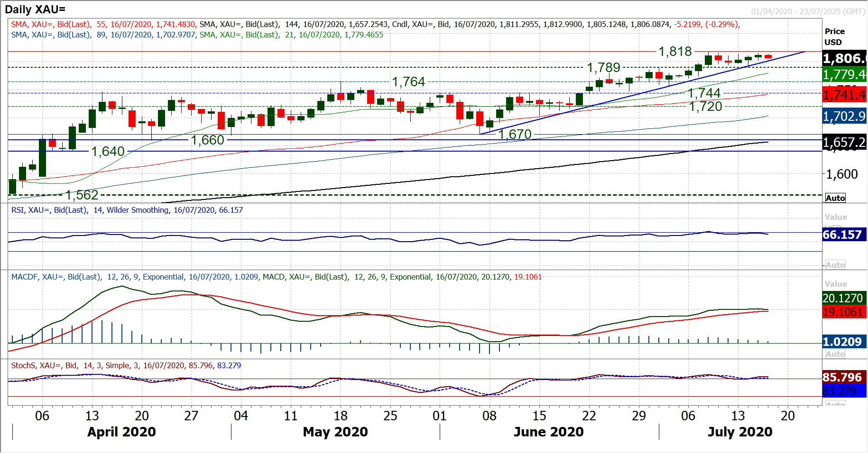Select the green 1,779.4 SMA price tag
Viewport: 868px width, 453px height.
(x=844, y=75)
